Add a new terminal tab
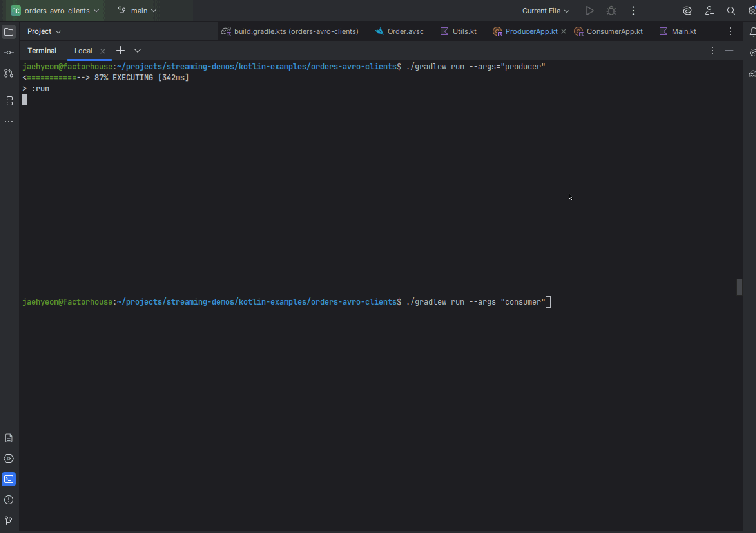The width and height of the screenshot is (756, 533). point(121,51)
